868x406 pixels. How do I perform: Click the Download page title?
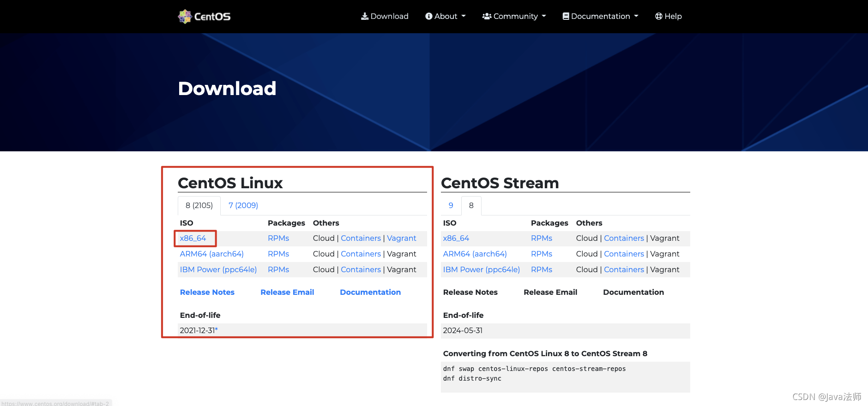click(227, 88)
